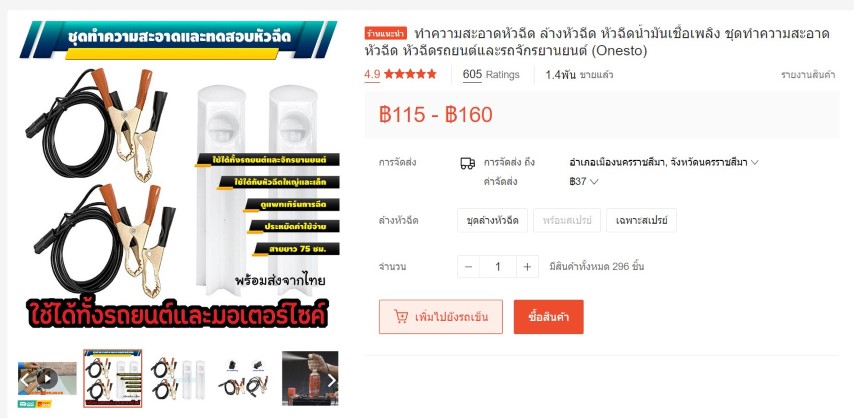Screen dimensions: 854x418
Task: Select the พร้อมสเปรย์ variation option
Action: (x=567, y=221)
